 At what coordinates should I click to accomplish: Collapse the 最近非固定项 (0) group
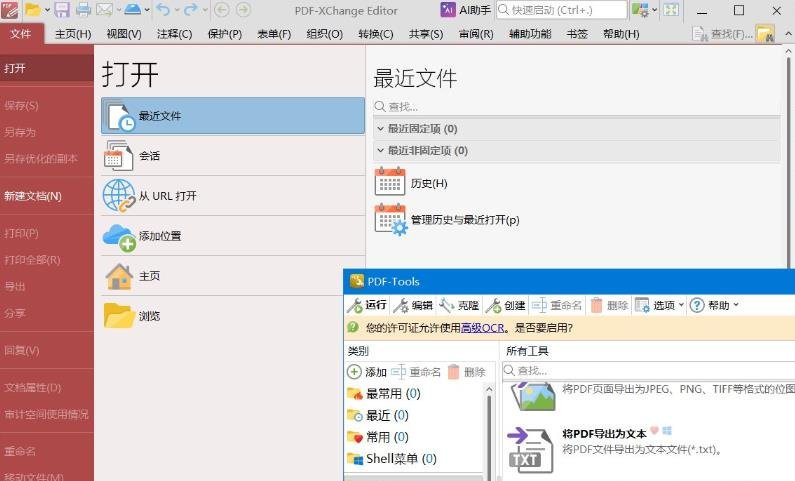pyautogui.click(x=381, y=151)
